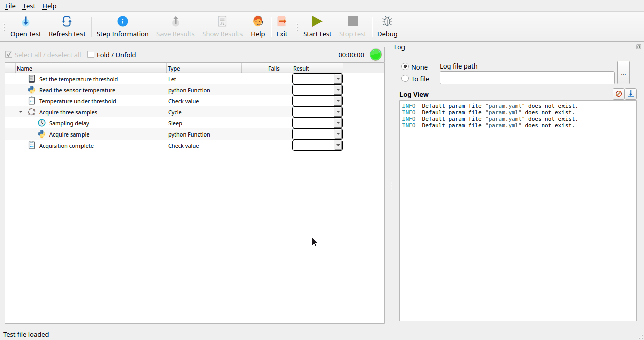Click the log file browse button
This screenshot has height=340, width=644.
pos(623,73)
